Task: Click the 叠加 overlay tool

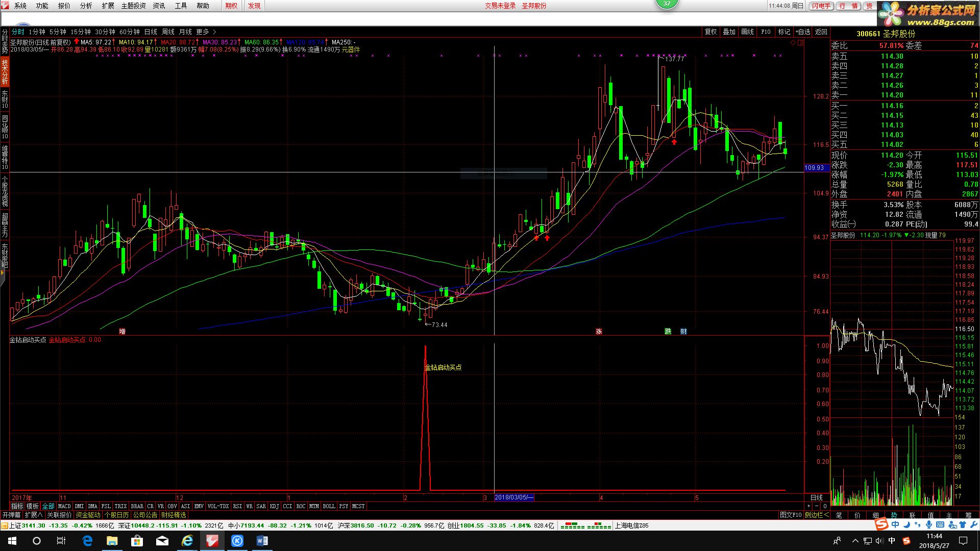Action: point(729,32)
